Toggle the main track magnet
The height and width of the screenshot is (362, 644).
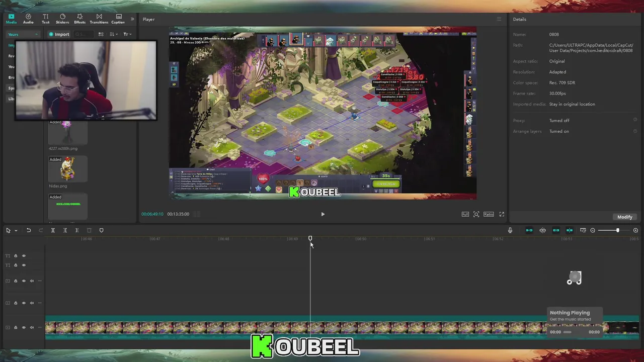pos(529,230)
